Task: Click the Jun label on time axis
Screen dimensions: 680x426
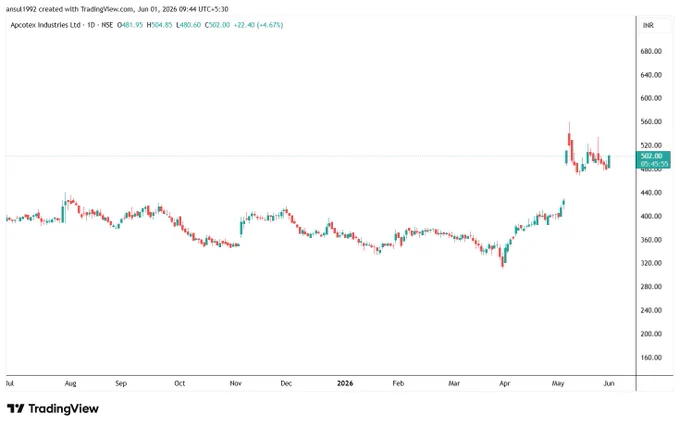Action: coord(609,383)
